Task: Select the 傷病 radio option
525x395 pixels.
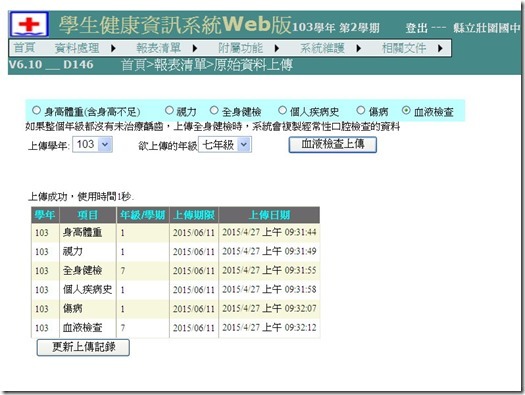Action: (361, 110)
